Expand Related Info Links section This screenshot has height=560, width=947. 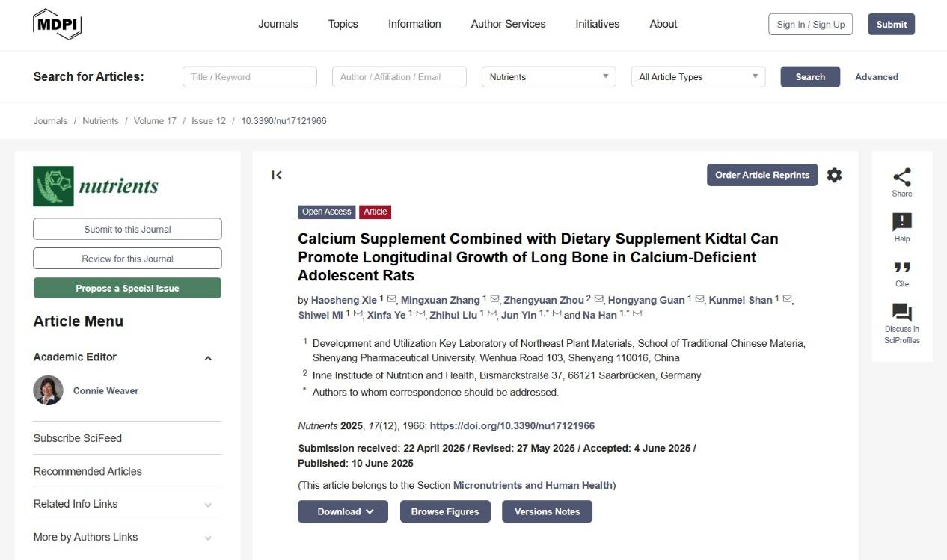click(208, 505)
